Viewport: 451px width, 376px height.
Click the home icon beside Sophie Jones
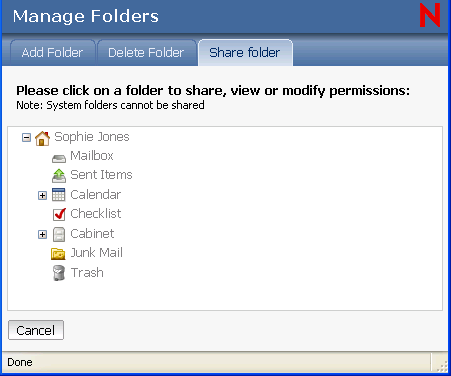(42, 138)
